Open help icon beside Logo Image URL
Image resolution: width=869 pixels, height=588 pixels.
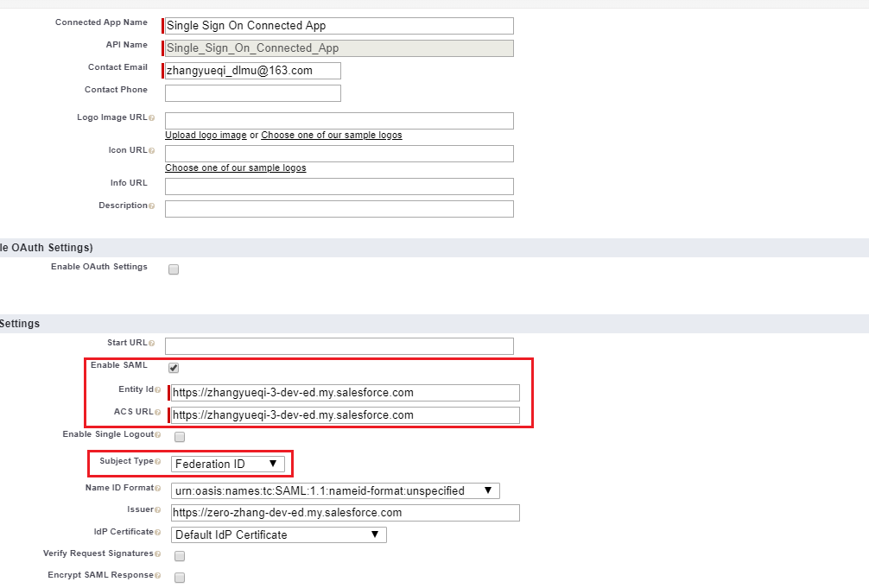(152, 118)
